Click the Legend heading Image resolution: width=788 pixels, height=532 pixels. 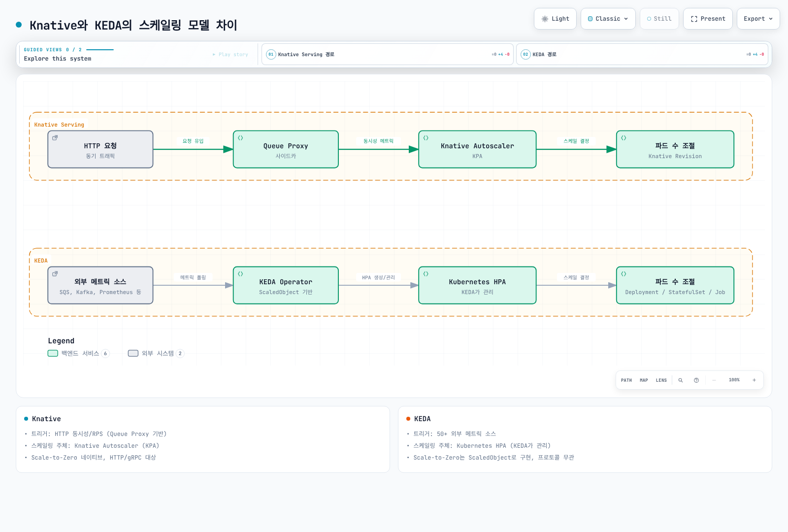pyautogui.click(x=61, y=341)
